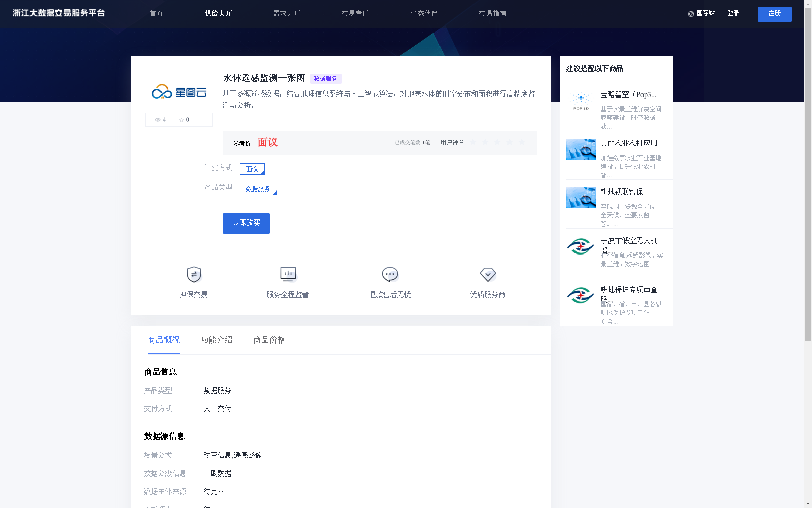The image size is (812, 508).
Task: Select the 面议 billing option
Action: 252,169
